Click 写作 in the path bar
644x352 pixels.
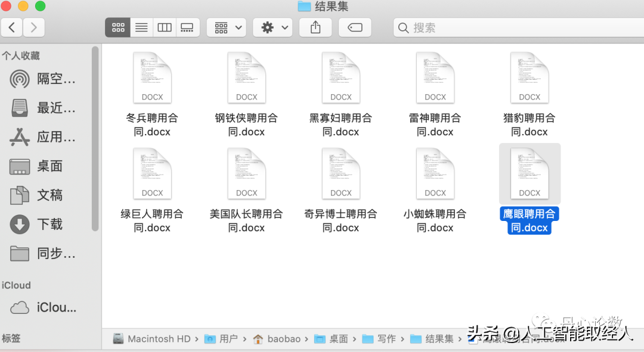click(379, 339)
